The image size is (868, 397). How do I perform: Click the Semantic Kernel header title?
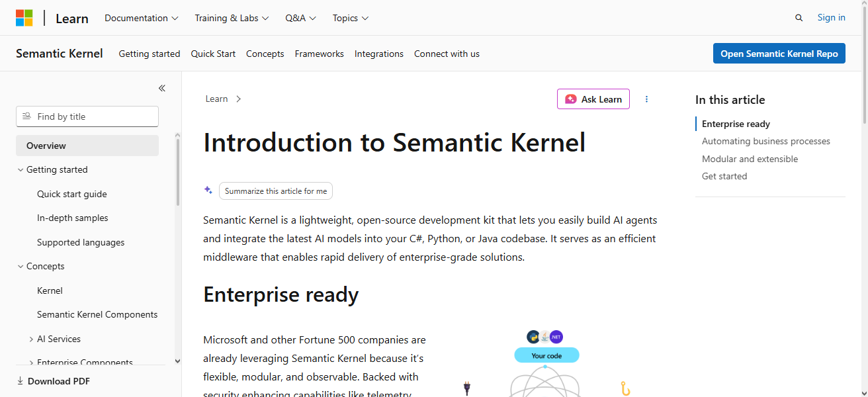pos(60,54)
